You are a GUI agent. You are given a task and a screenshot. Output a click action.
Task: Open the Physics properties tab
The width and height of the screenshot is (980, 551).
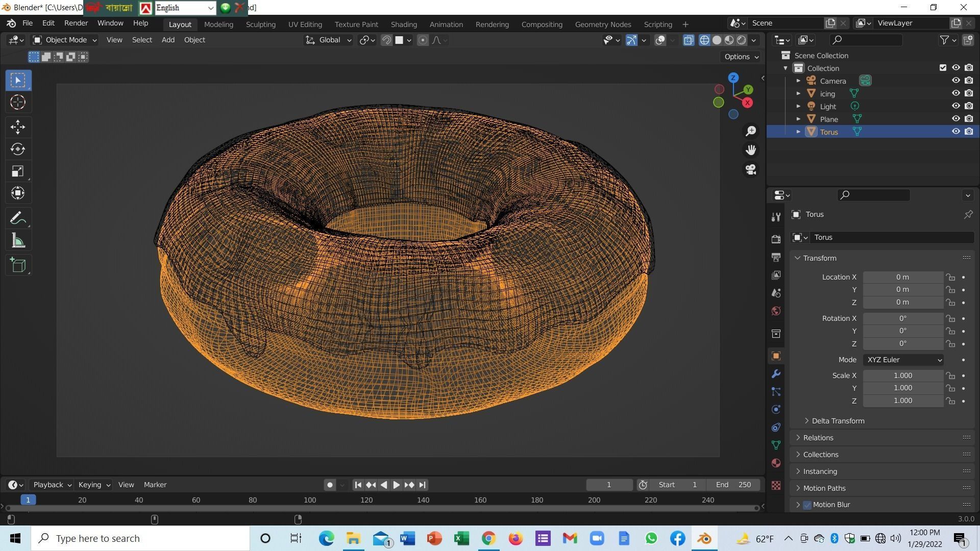click(x=776, y=409)
